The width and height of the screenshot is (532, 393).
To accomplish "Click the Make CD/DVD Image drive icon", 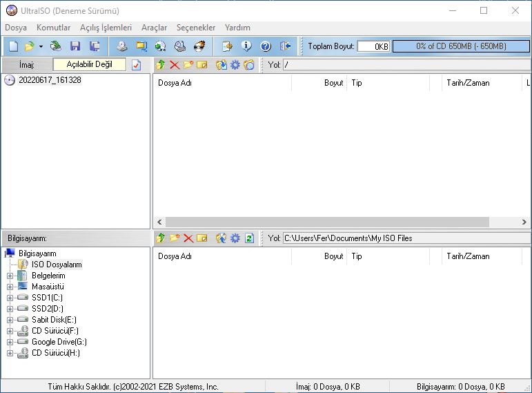I will (122, 46).
